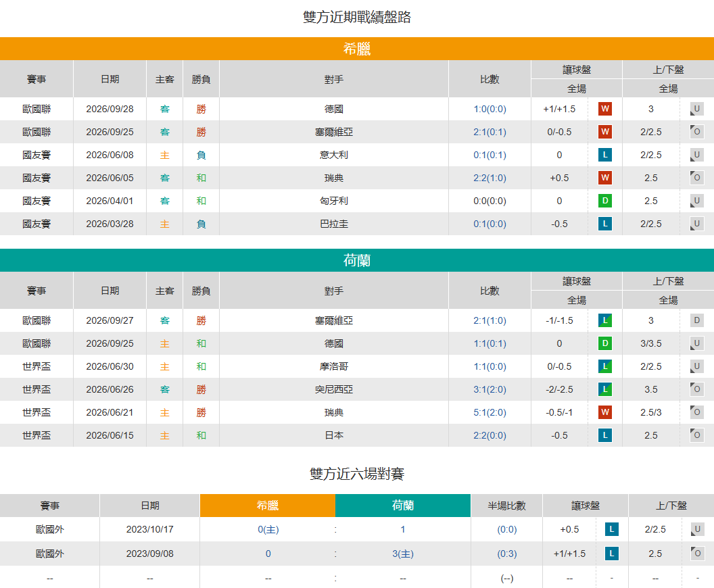Select the orange 希臘 section banner
Screen dimensions: 714x588
[357, 49]
